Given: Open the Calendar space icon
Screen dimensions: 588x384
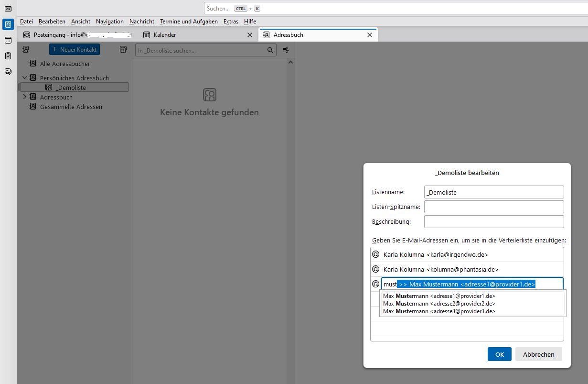Looking at the screenshot, I should pos(8,40).
